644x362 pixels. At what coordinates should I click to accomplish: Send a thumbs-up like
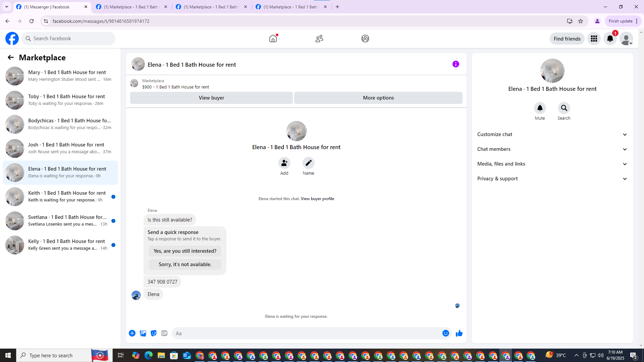click(x=459, y=333)
